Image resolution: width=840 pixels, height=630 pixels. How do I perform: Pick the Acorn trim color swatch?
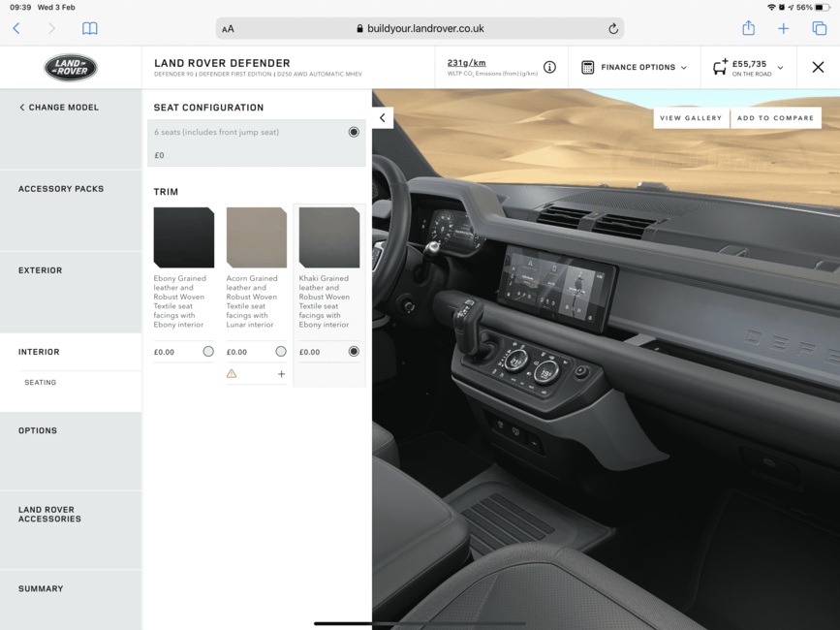pyautogui.click(x=257, y=237)
